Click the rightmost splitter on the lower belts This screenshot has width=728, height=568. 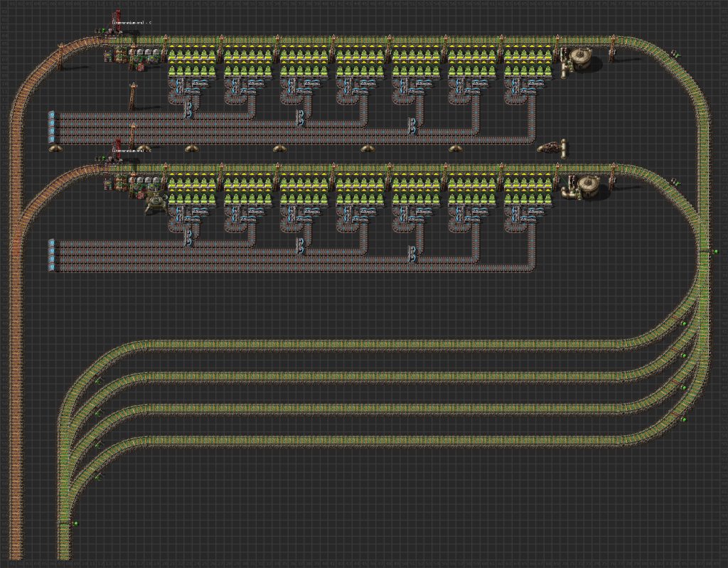(x=412, y=252)
